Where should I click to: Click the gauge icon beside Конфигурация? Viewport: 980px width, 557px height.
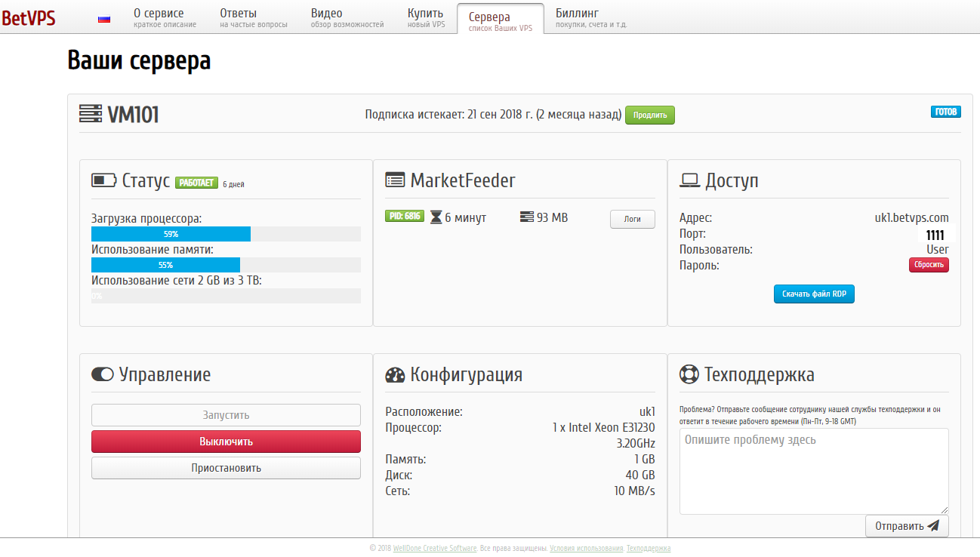396,375
